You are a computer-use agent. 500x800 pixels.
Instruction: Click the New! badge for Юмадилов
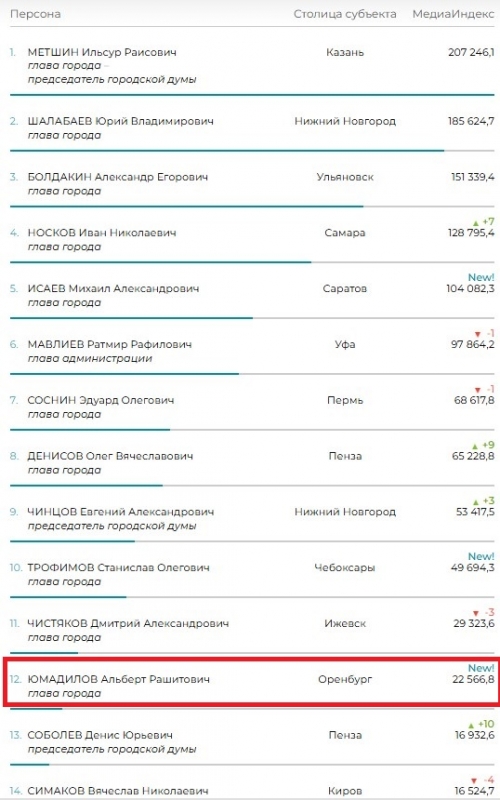tap(481, 668)
